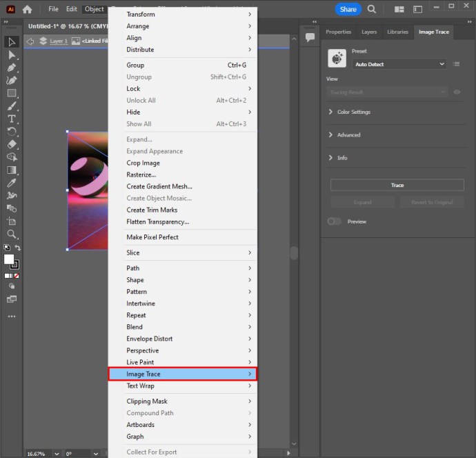Click the Home icon
This screenshot has width=476, height=458.
pyautogui.click(x=28, y=10)
